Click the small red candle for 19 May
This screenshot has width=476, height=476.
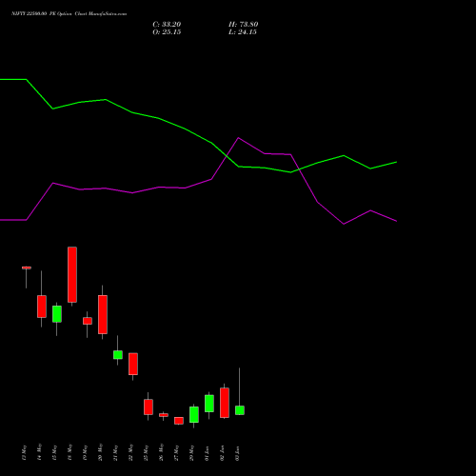(x=88, y=321)
